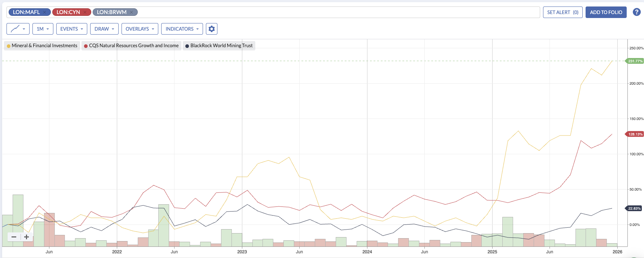Image resolution: width=644 pixels, height=258 pixels.
Task: Remove the LON:MAFL ticker tag
Action: click(45, 12)
